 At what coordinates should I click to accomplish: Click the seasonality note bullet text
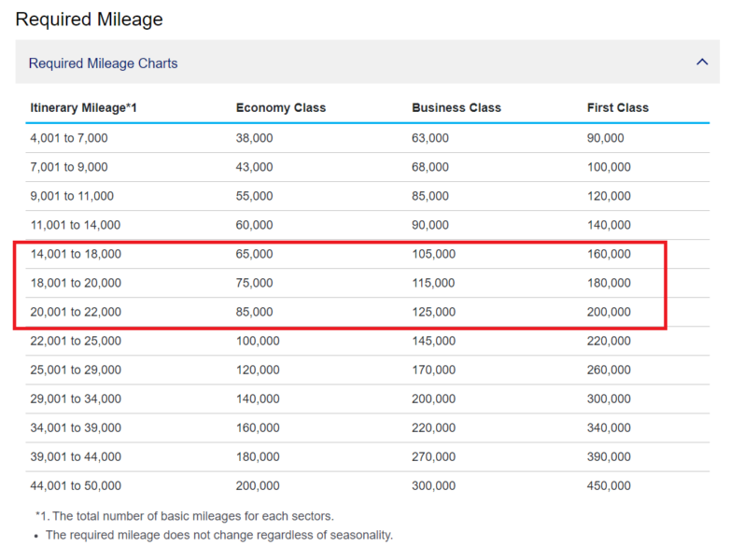pos(219,536)
